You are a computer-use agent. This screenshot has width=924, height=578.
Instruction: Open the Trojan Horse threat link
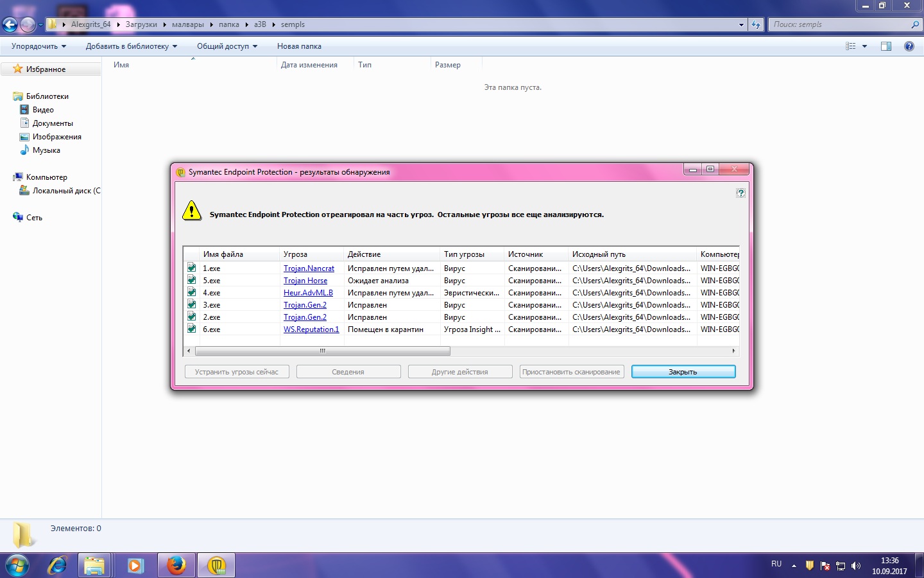point(305,281)
